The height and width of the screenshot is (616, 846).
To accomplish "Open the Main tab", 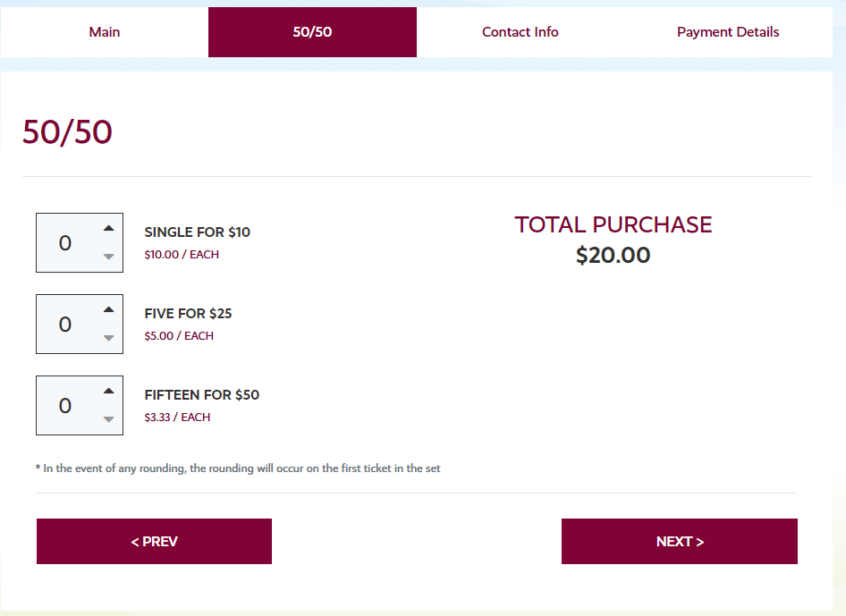I will [x=104, y=32].
